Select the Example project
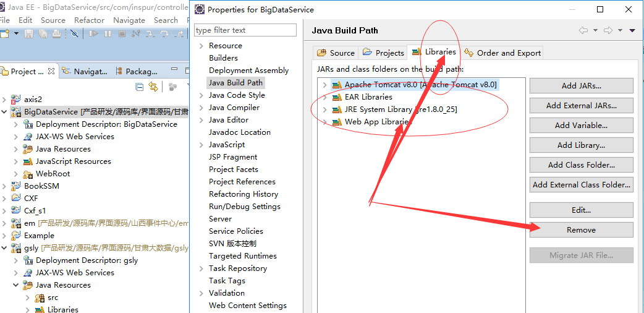 pos(39,236)
